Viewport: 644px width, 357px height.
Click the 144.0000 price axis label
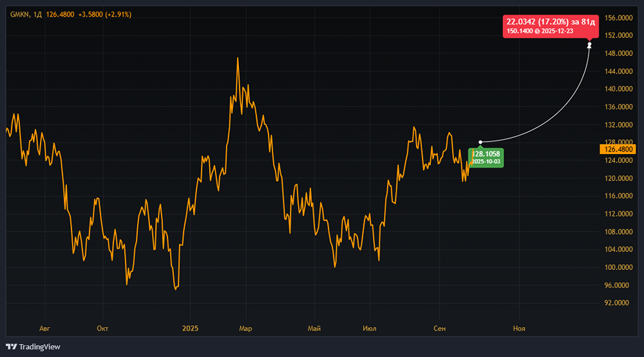[x=618, y=72]
